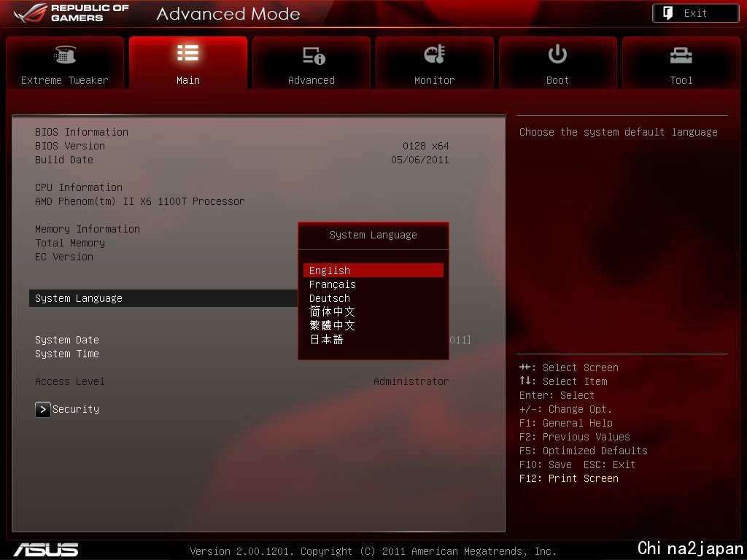Image resolution: width=747 pixels, height=560 pixels.
Task: Click the 'ESC: Exit' hint
Action: (609, 464)
